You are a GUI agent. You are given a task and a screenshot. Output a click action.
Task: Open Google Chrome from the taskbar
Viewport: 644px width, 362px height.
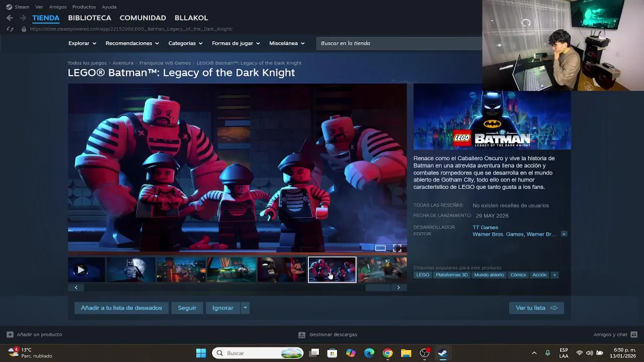(387, 353)
